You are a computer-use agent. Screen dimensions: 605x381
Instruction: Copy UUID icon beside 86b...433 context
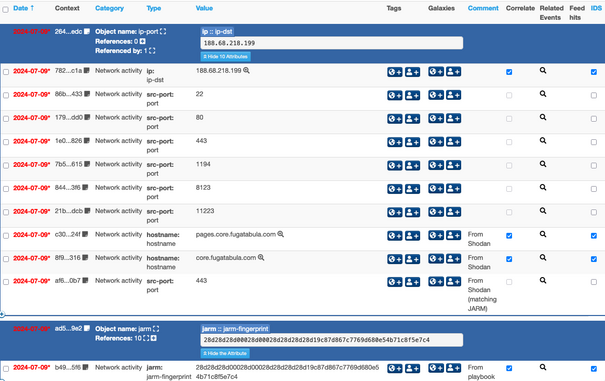point(87,94)
